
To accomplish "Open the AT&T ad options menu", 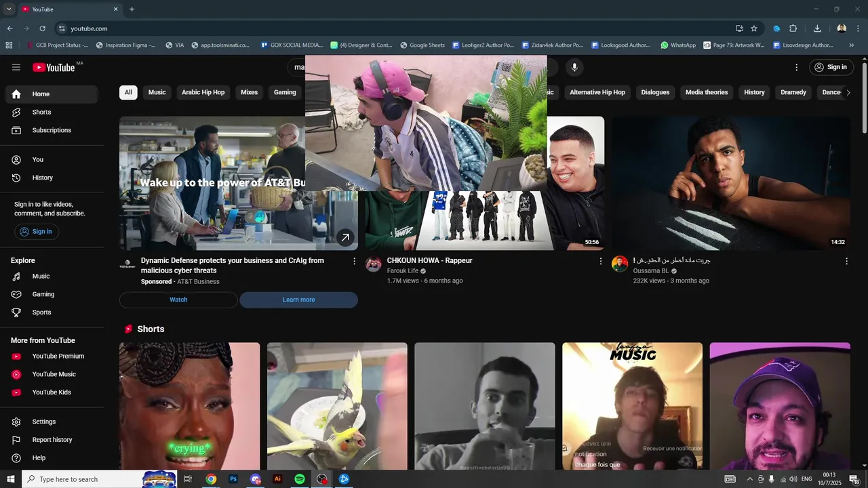I will click(x=354, y=261).
